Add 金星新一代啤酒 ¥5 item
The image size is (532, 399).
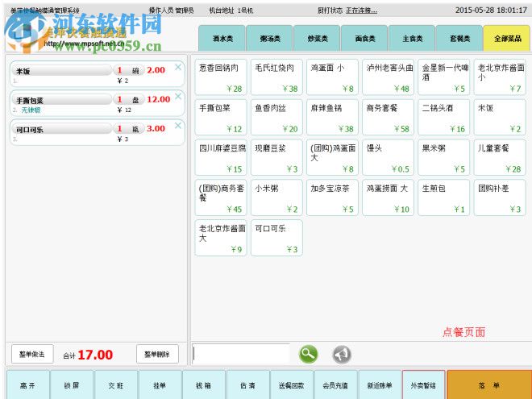click(x=444, y=77)
